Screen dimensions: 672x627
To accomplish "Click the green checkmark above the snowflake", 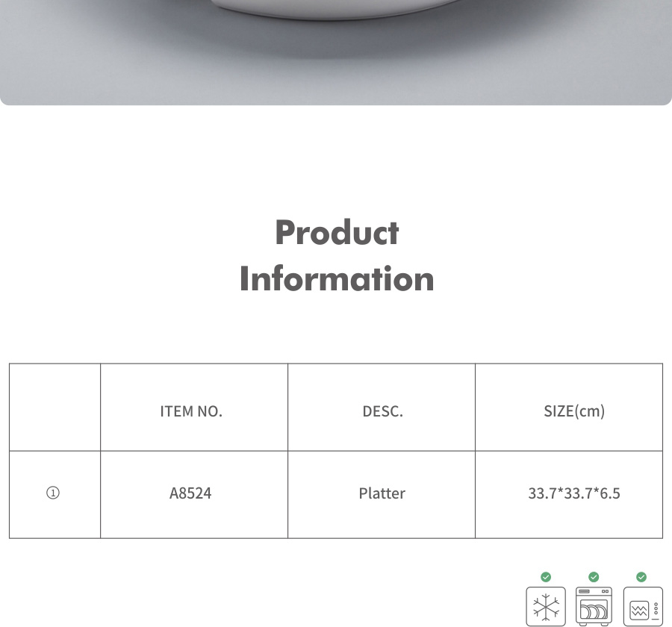I will 546,577.
